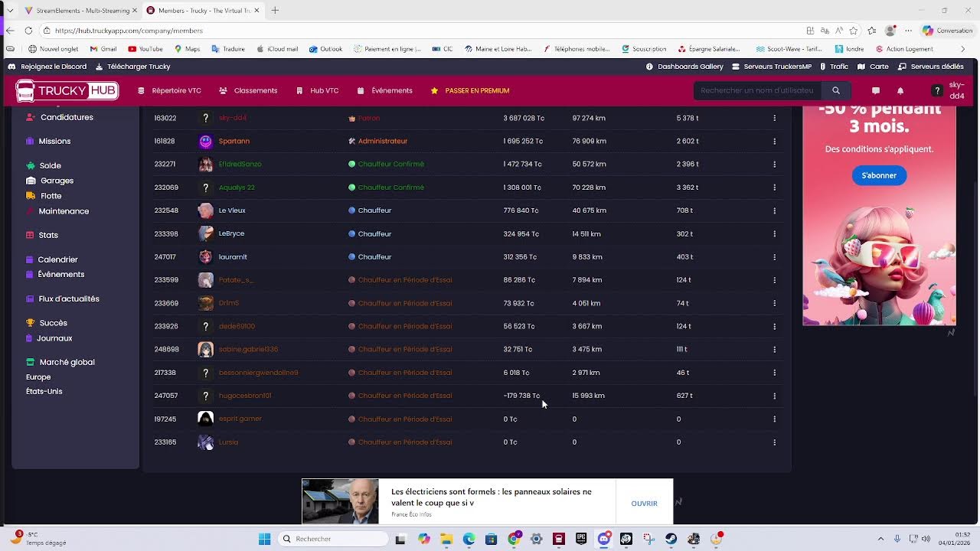
Task: Open Classements menu
Action: point(248,90)
